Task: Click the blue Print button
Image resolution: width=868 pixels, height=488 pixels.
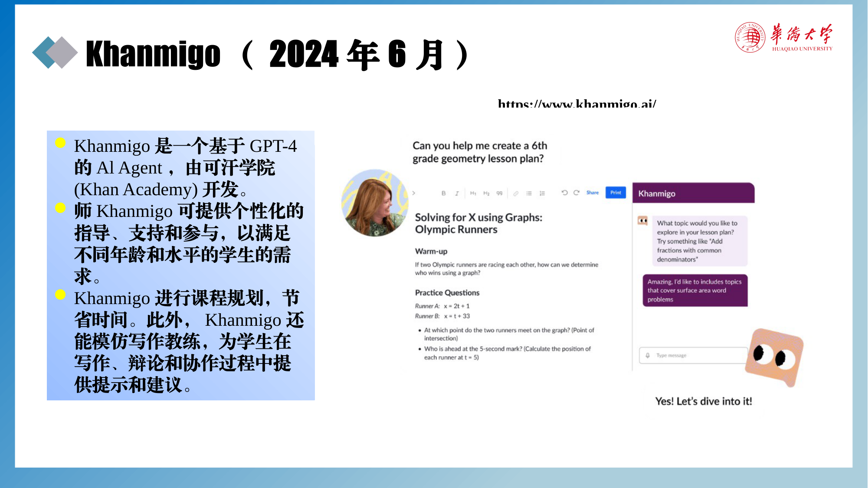Action: tap(616, 193)
